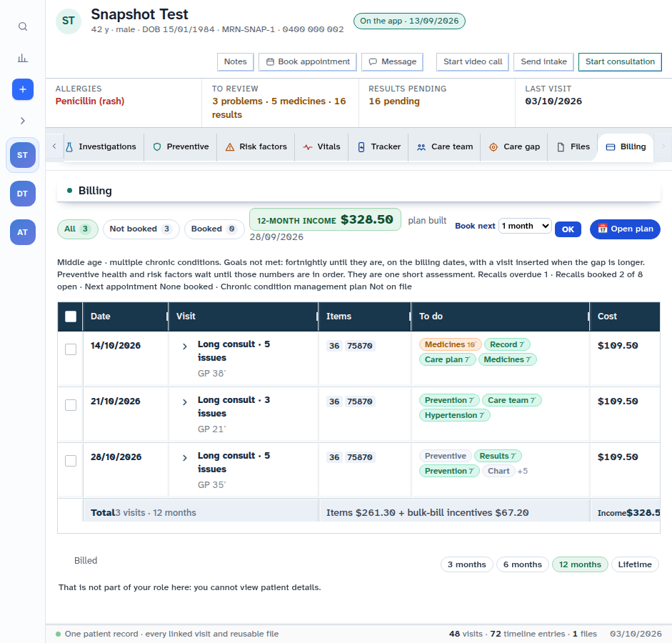Open the Care gap tab
Viewport: 672px width, 643px height.
click(514, 146)
